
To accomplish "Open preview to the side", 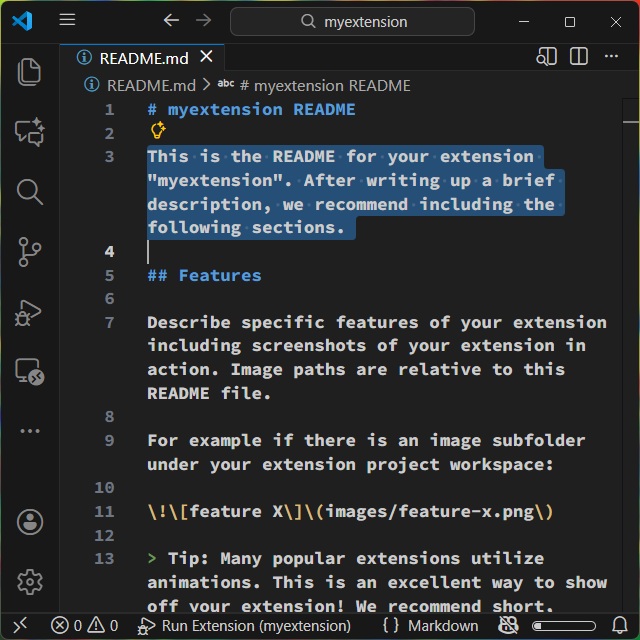I will pyautogui.click(x=546, y=57).
